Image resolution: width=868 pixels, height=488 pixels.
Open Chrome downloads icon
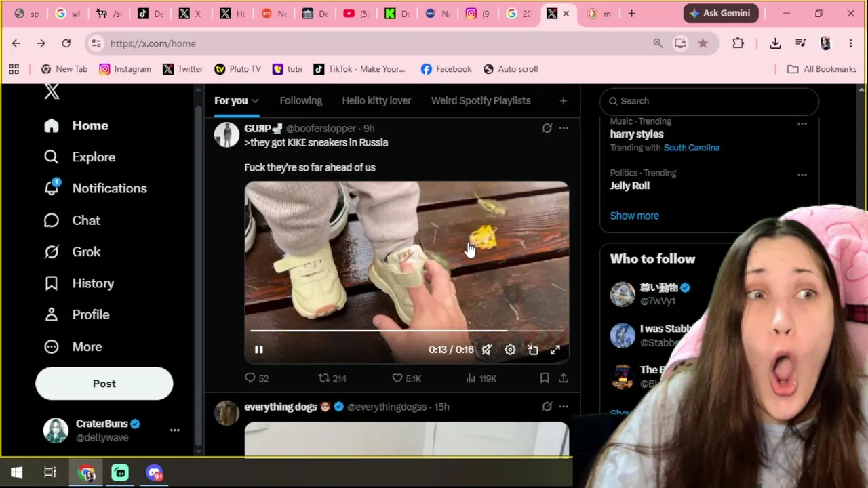(x=775, y=43)
